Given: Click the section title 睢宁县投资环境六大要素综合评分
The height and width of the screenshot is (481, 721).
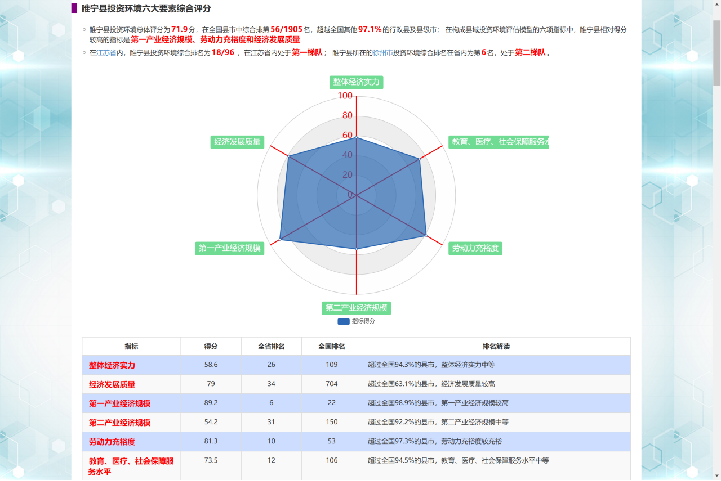Looking at the screenshot, I should click(x=146, y=9).
